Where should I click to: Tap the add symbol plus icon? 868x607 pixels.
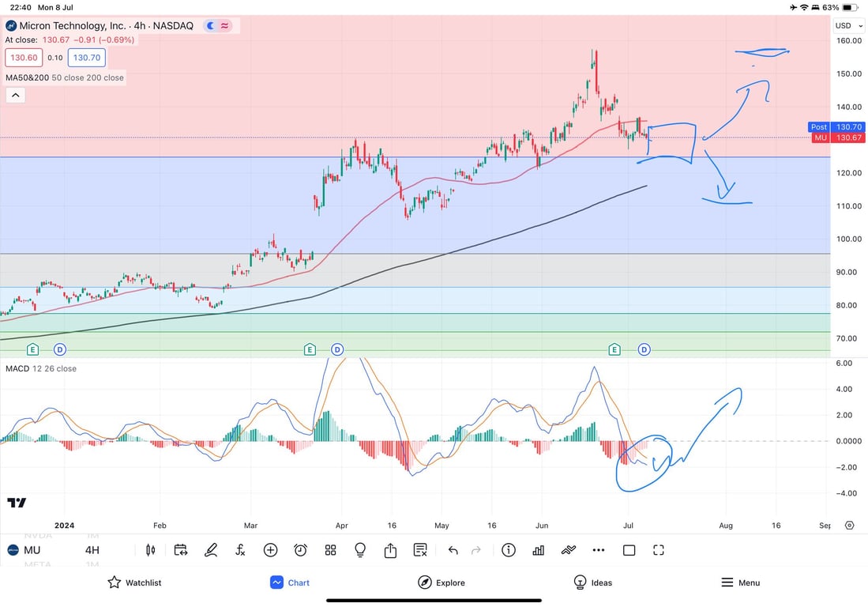click(270, 550)
